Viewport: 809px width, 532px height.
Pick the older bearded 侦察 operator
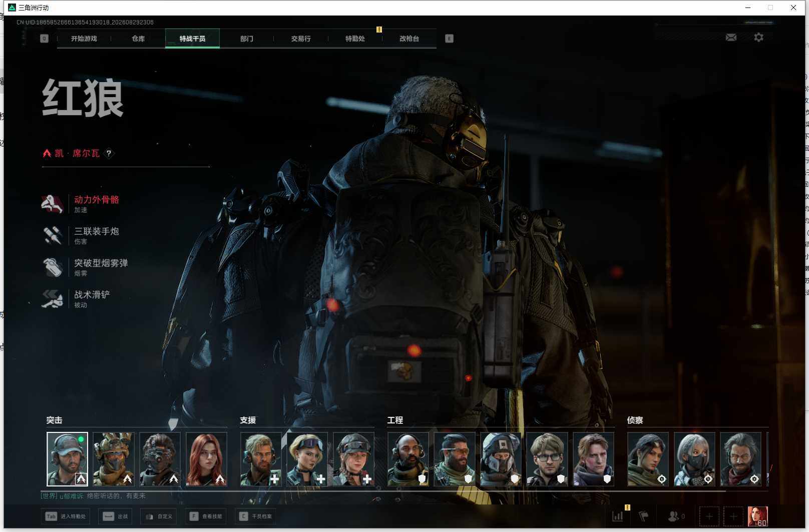[x=740, y=459]
